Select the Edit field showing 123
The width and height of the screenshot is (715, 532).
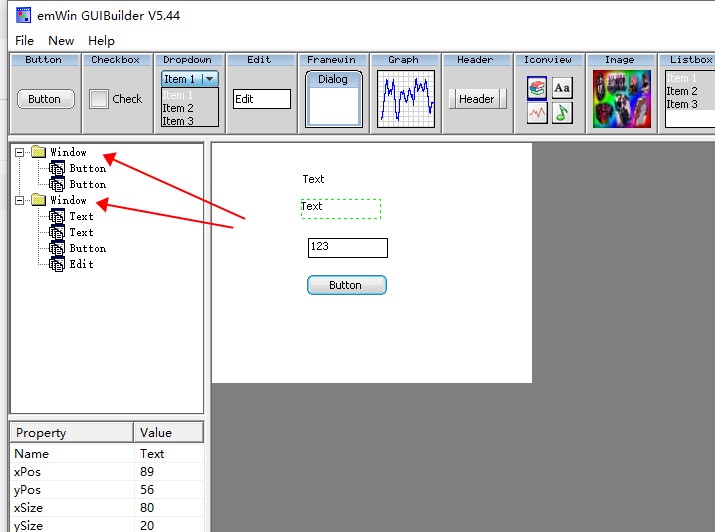point(347,248)
